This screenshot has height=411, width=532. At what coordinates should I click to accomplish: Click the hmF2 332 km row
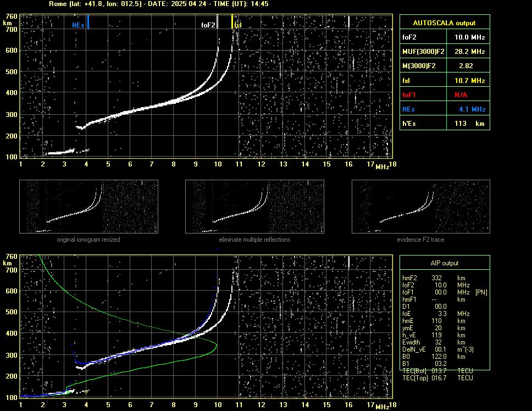pyautogui.click(x=434, y=278)
